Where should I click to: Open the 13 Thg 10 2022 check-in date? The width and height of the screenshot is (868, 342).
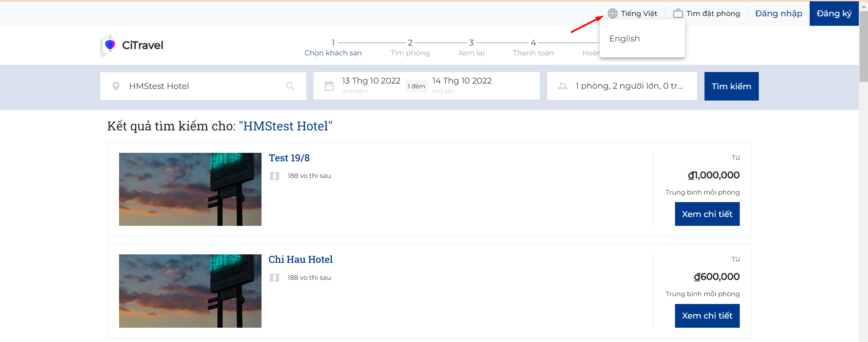[371, 81]
